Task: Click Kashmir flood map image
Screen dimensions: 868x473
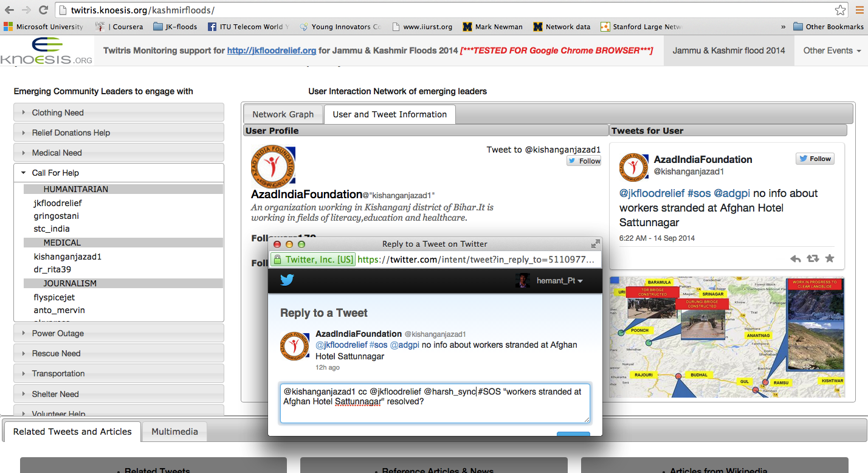Action: (x=726, y=336)
